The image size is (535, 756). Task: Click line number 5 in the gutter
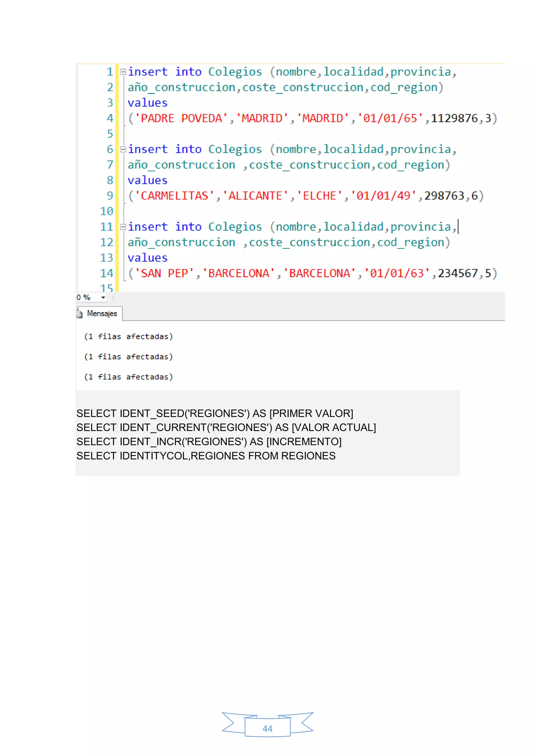pyautogui.click(x=110, y=134)
